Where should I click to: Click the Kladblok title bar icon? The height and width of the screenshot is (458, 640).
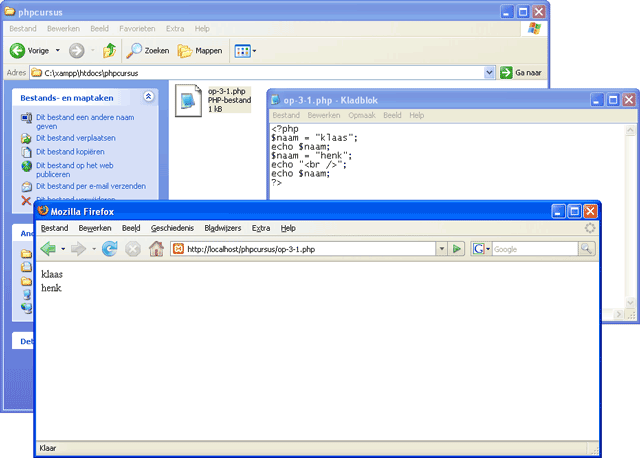point(276,100)
